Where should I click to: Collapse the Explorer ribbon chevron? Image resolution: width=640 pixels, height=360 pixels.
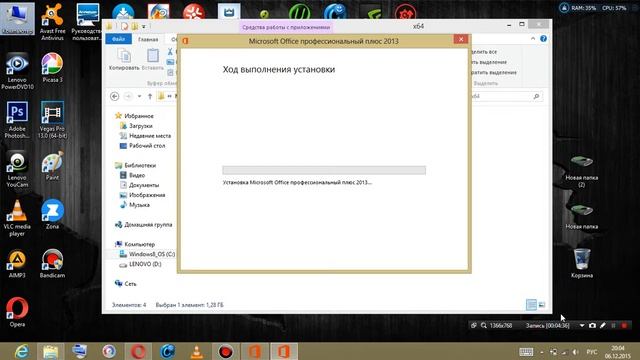coord(533,39)
